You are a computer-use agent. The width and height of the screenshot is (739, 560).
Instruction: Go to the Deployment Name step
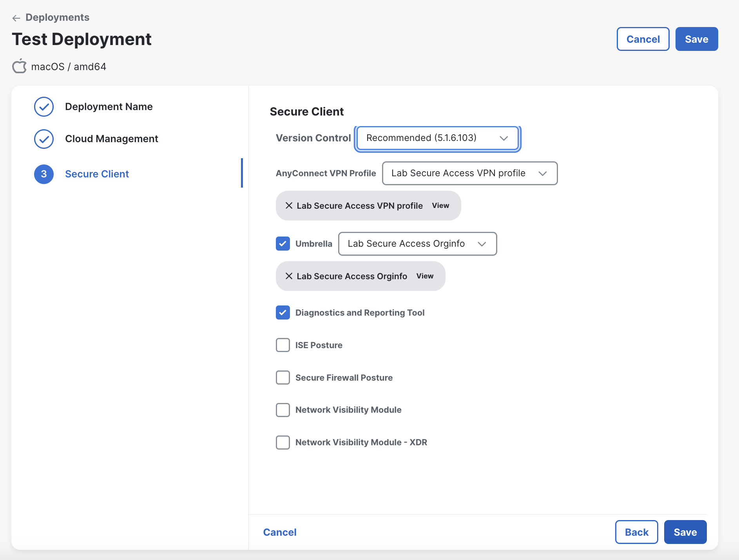tap(109, 107)
